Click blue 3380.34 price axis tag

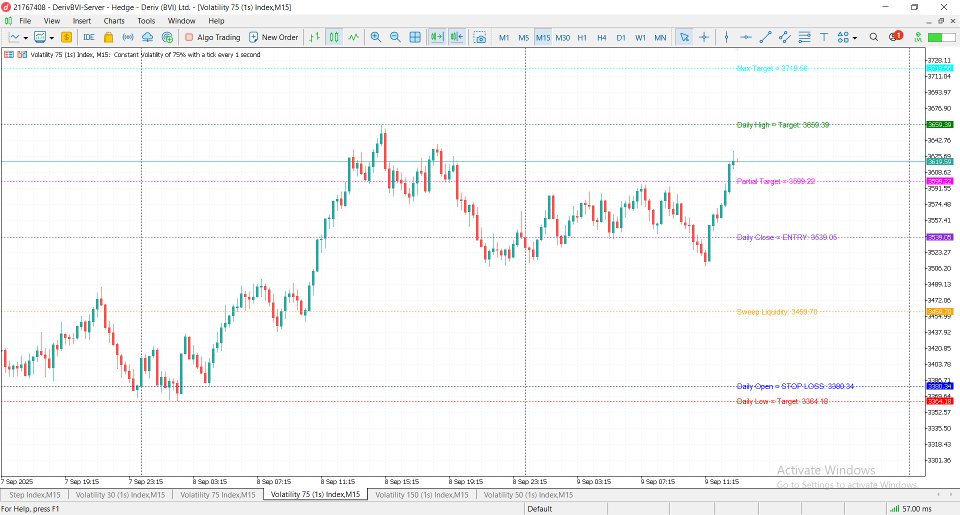tap(940, 386)
